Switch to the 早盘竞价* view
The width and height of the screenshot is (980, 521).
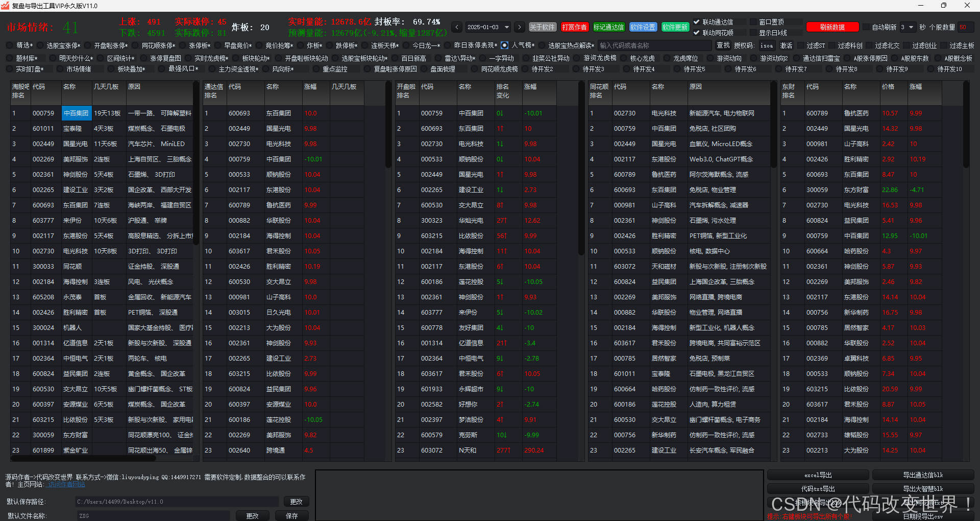[x=217, y=45]
